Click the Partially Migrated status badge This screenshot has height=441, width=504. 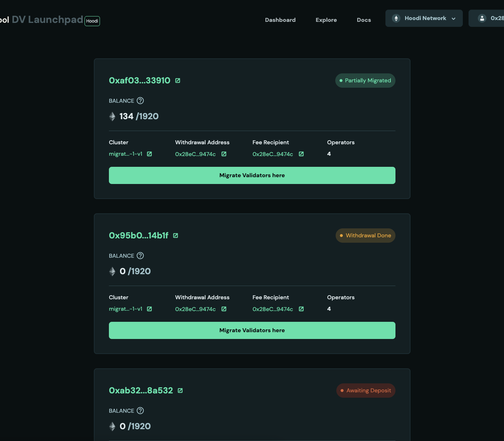365,81
